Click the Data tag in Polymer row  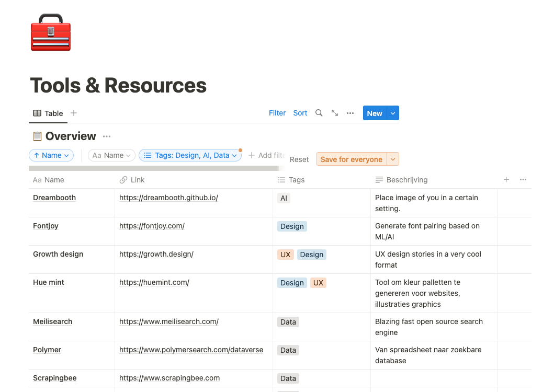click(x=288, y=350)
